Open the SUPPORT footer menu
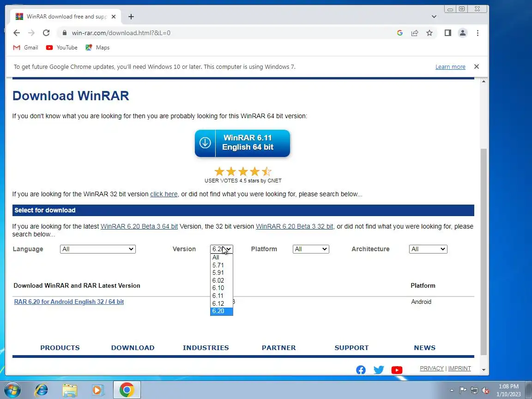 coord(351,348)
